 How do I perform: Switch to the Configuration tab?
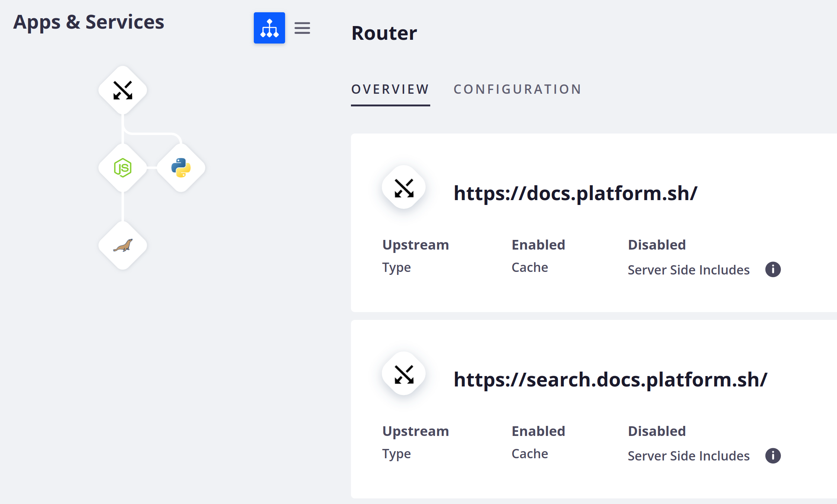tap(517, 89)
